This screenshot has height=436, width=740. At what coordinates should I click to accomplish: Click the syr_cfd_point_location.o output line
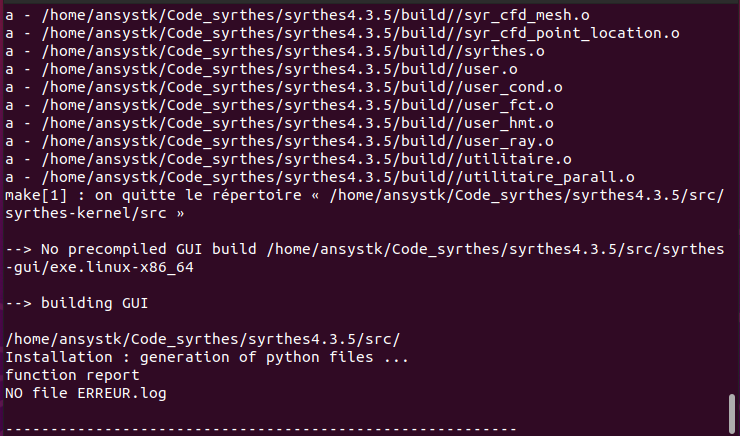(x=342, y=33)
